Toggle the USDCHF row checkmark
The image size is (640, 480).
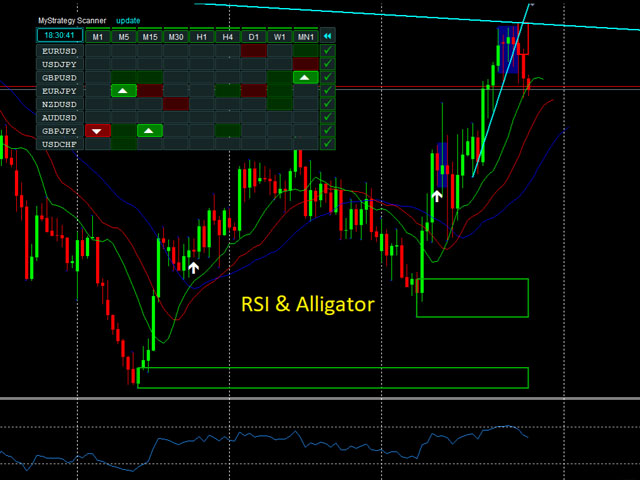pos(328,144)
